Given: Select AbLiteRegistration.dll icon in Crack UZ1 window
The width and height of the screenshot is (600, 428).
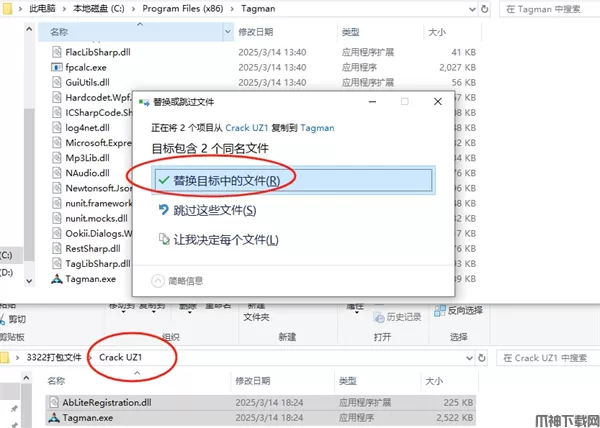Looking at the screenshot, I should tap(54, 402).
